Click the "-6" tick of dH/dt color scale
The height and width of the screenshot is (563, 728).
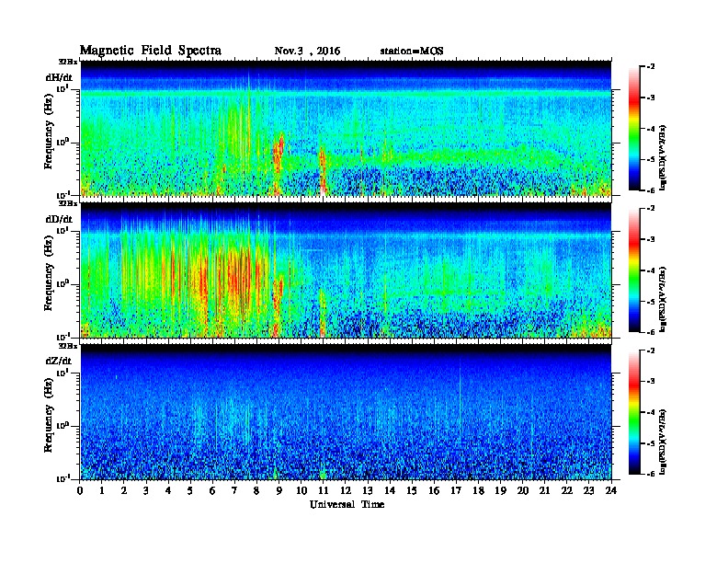(651, 190)
